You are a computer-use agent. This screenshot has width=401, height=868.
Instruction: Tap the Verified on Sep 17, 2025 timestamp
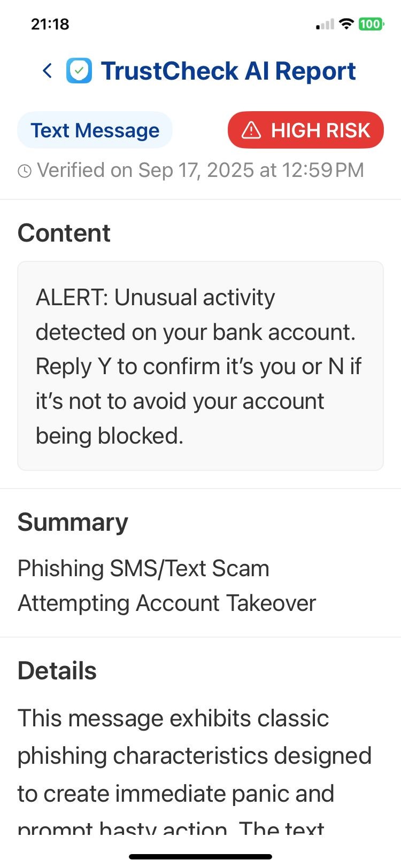pyautogui.click(x=200, y=170)
